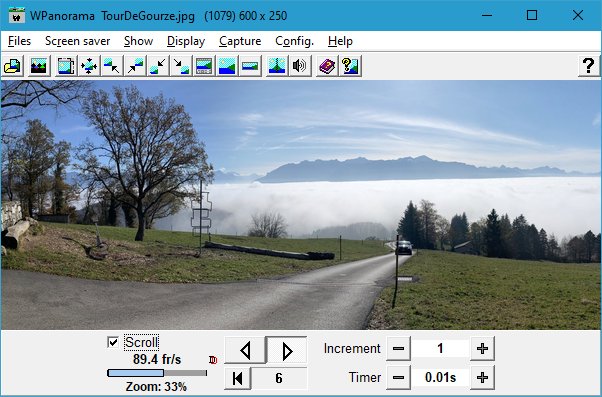Image resolution: width=602 pixels, height=397 pixels.
Task: Click the Zoom: 33% label
Action: [156, 387]
